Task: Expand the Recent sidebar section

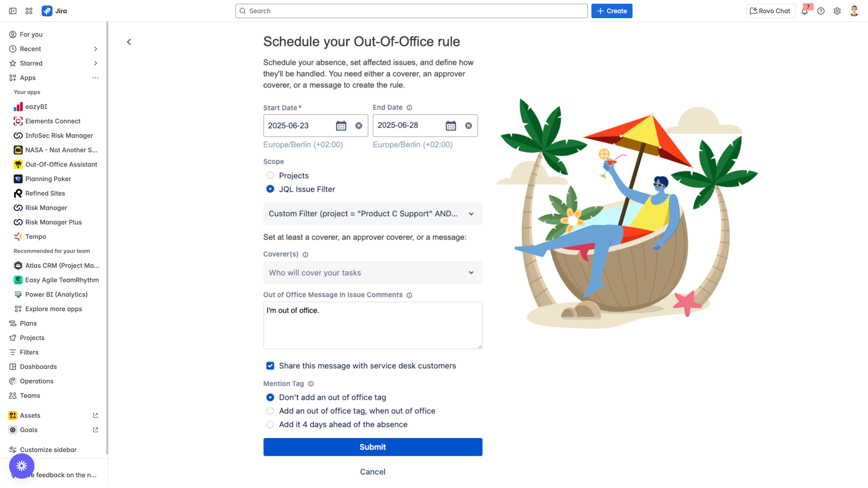Action: tap(95, 49)
